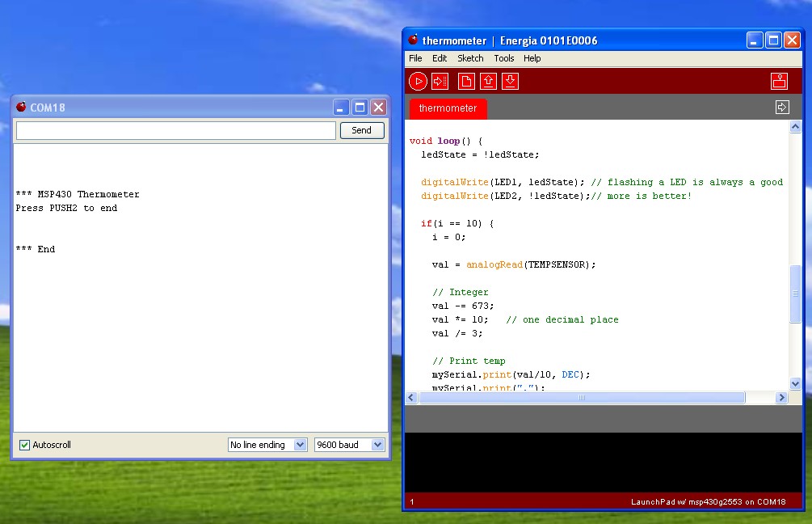Minimize the Energia thermometer window

tap(755, 40)
